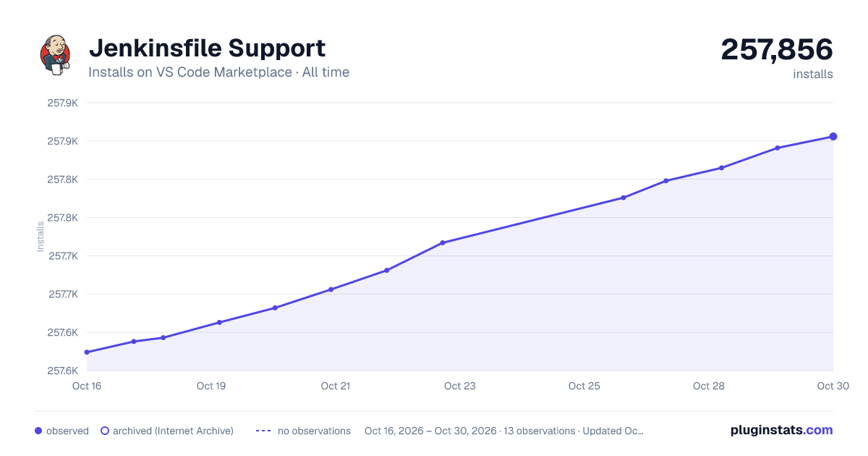Click the date range and observations footer text
Image resolution: width=868 pixels, height=456 pixels.
504,431
